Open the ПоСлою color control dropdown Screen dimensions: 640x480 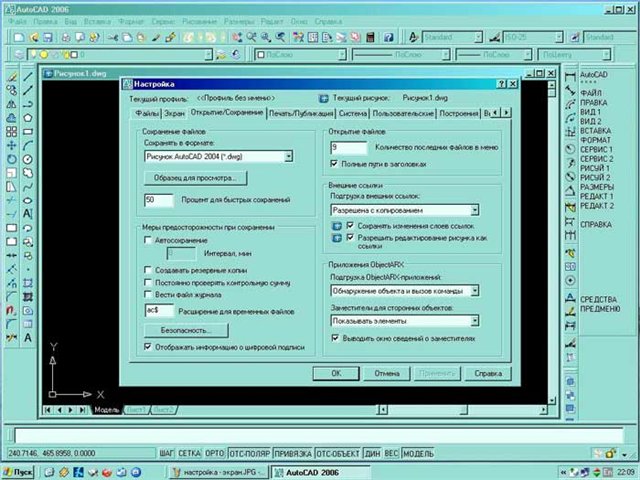coord(341,55)
